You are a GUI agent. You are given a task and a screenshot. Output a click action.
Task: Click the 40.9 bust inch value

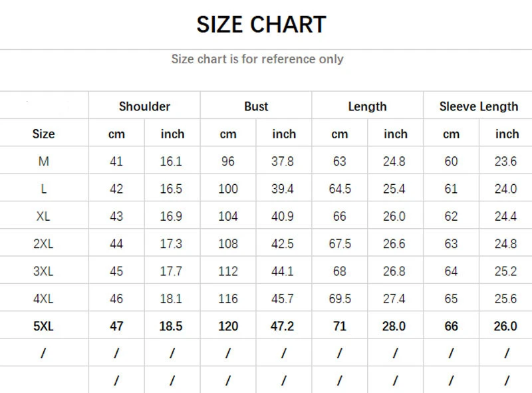[x=283, y=216]
